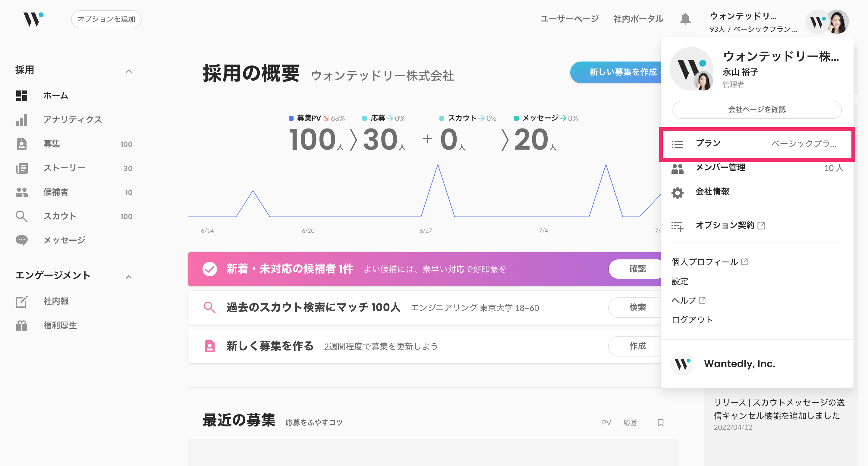Click 会社ページを確認 button

pyautogui.click(x=757, y=109)
